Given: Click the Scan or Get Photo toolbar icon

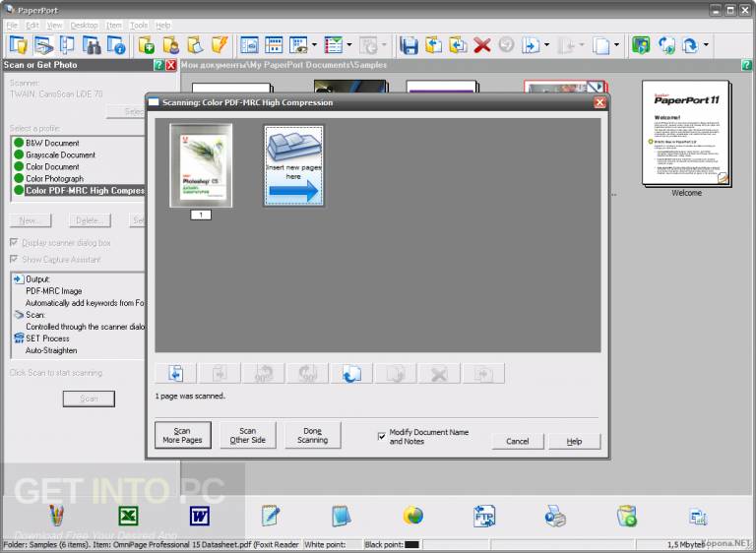Looking at the screenshot, I should pos(44,46).
